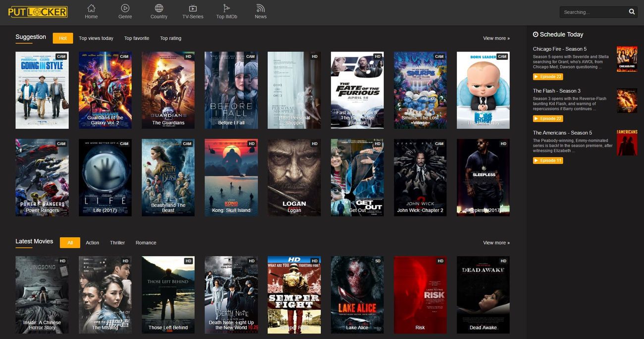The image size is (644, 339).
Task: Open The Flash - Season 3 link
Action: (557, 91)
